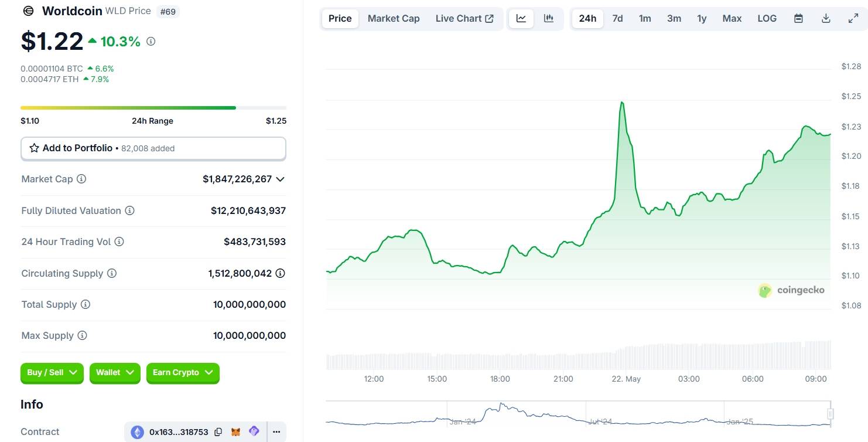Select candlestick chart view icon
Viewport: 868px width, 442px height.
pos(549,18)
